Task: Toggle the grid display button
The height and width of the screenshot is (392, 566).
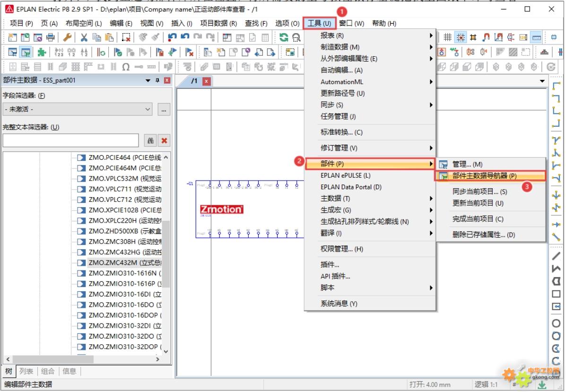Action: click(448, 37)
